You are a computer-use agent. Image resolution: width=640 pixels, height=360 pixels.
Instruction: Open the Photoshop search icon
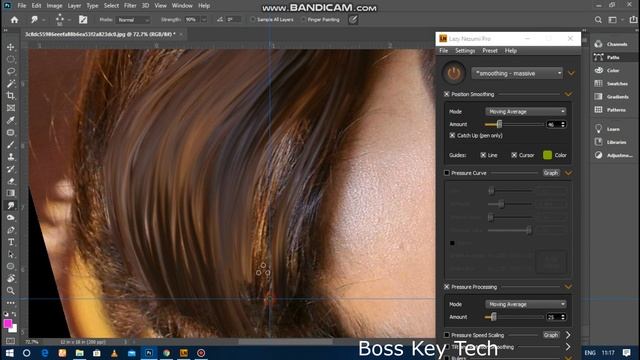click(x=598, y=20)
